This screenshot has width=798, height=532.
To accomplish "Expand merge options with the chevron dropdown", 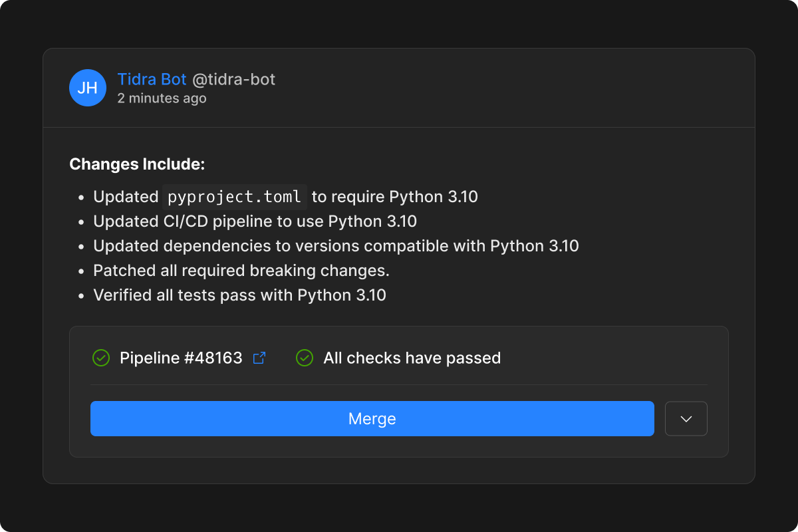I will [x=686, y=419].
